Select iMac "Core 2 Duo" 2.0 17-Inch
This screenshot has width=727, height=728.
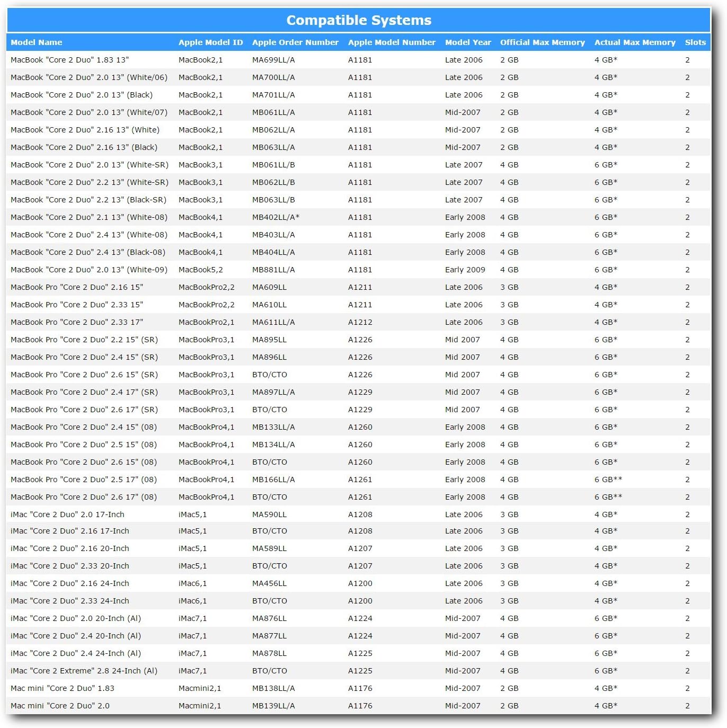[x=67, y=514]
